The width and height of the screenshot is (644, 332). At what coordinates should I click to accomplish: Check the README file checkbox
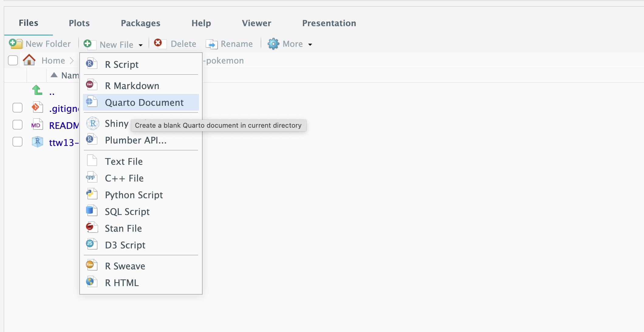point(17,125)
